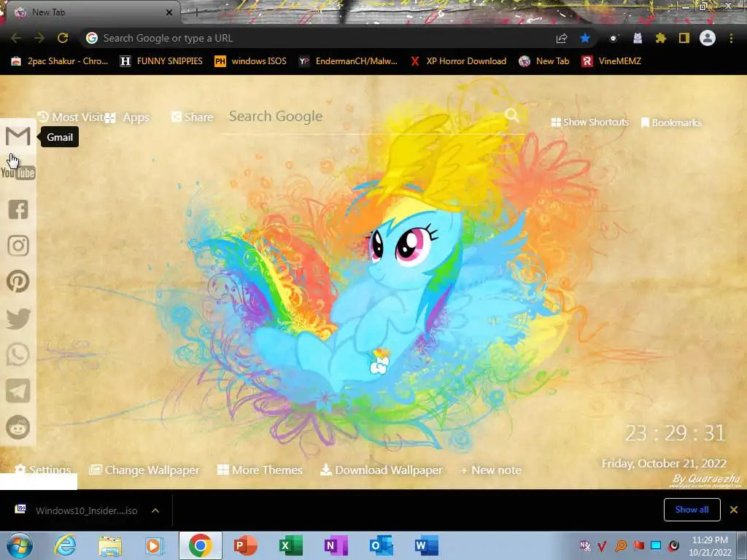Image resolution: width=747 pixels, height=560 pixels.
Task: Open Chrome three-dot menu
Action: (x=731, y=38)
